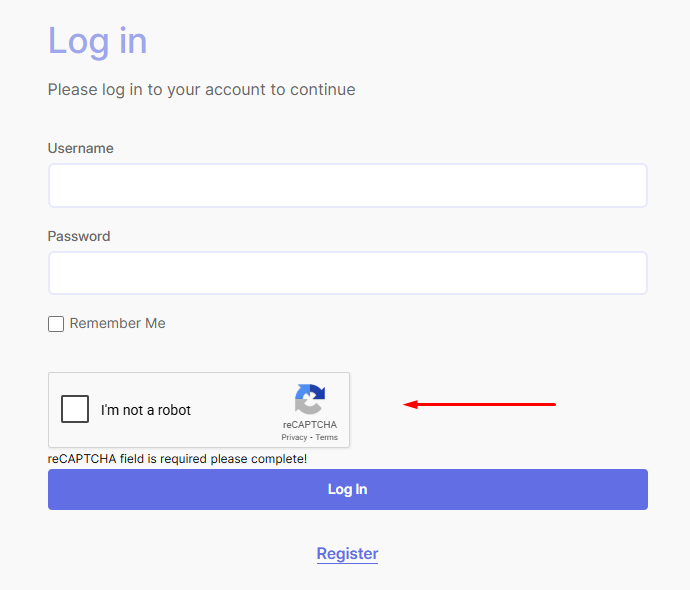The image size is (690, 590).
Task: Check the I'm not a robot box
Action: 75,409
